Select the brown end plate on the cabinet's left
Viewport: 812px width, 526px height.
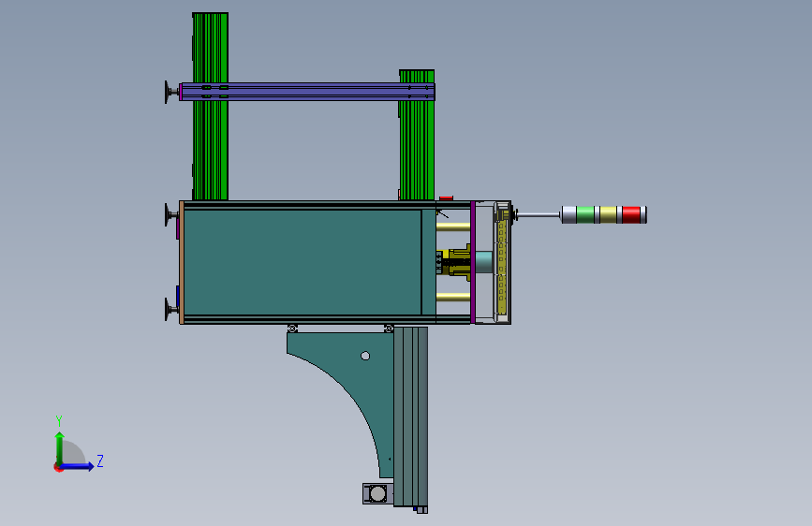point(182,262)
